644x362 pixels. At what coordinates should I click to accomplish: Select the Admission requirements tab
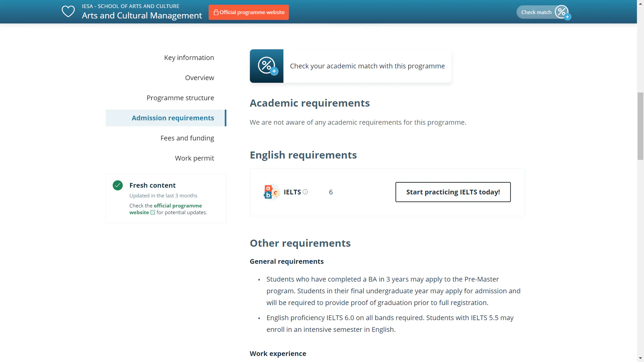172,118
